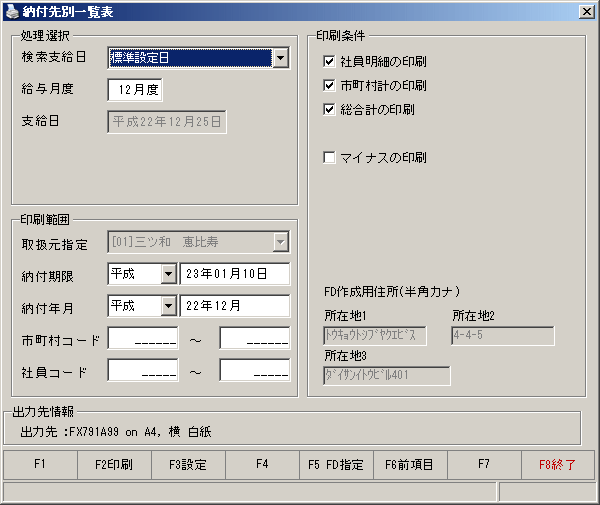Go back with F6前項目 button
Image resolution: width=600 pixels, height=505 pixels.
coord(410,464)
